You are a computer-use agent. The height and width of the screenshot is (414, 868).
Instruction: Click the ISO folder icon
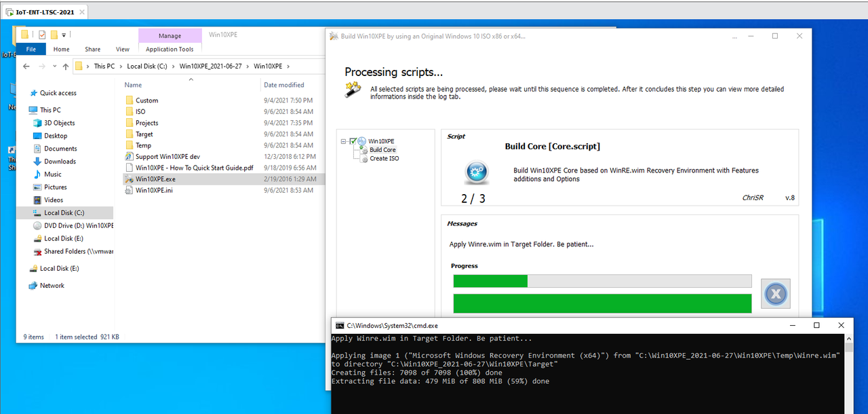[x=130, y=111]
